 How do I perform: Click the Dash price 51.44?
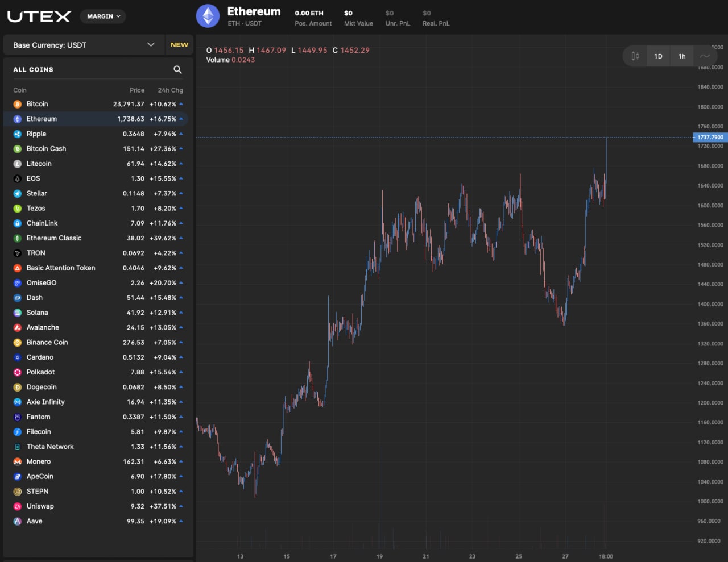pyautogui.click(x=135, y=298)
